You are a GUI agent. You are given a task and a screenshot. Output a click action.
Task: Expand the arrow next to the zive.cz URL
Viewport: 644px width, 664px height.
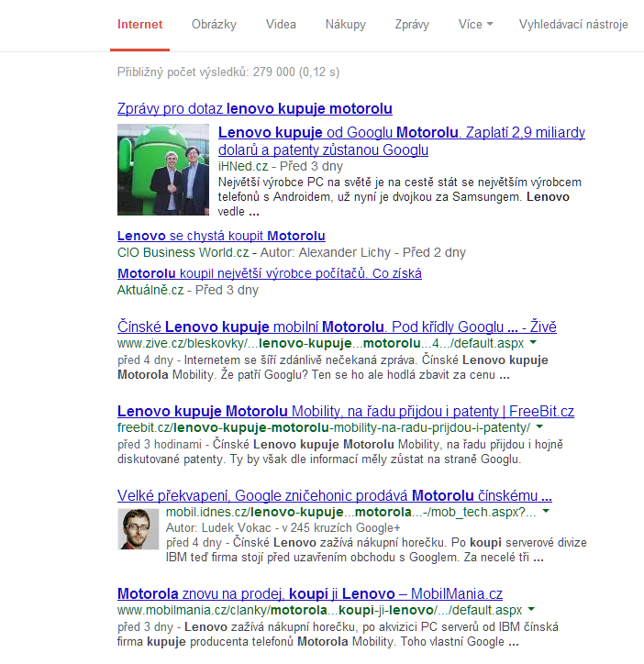click(x=533, y=342)
